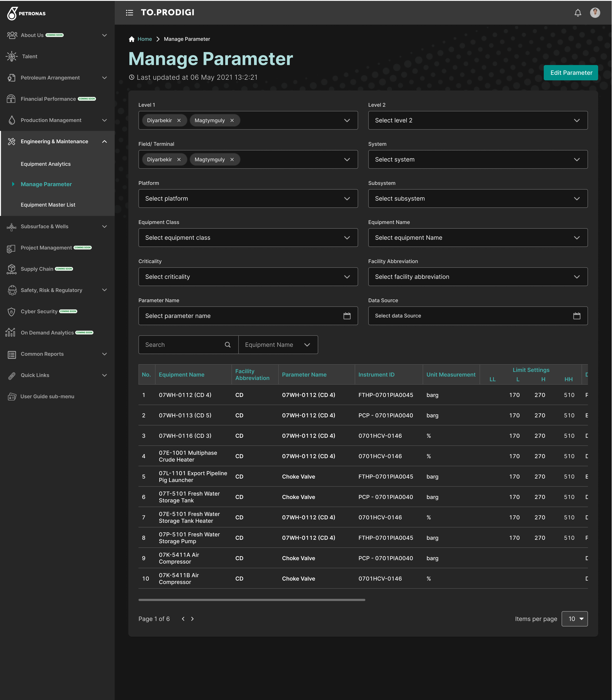Image resolution: width=613 pixels, height=700 pixels.
Task: Open Talent from the sidebar
Action: (x=30, y=57)
